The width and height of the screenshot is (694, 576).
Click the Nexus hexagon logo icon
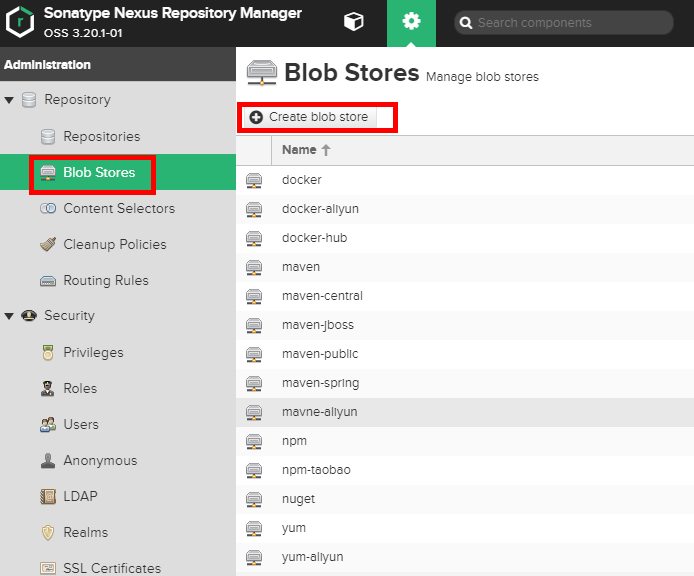(x=20, y=22)
